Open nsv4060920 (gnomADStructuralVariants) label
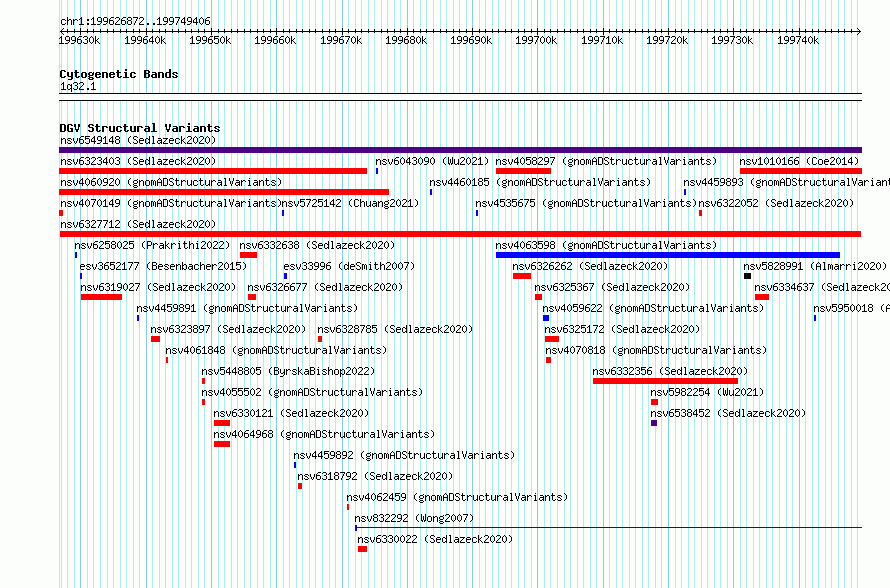The width and height of the screenshot is (890, 588). 171,182
